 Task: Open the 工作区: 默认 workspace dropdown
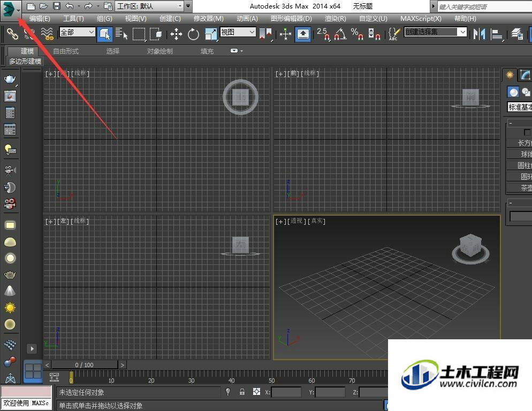pos(150,6)
